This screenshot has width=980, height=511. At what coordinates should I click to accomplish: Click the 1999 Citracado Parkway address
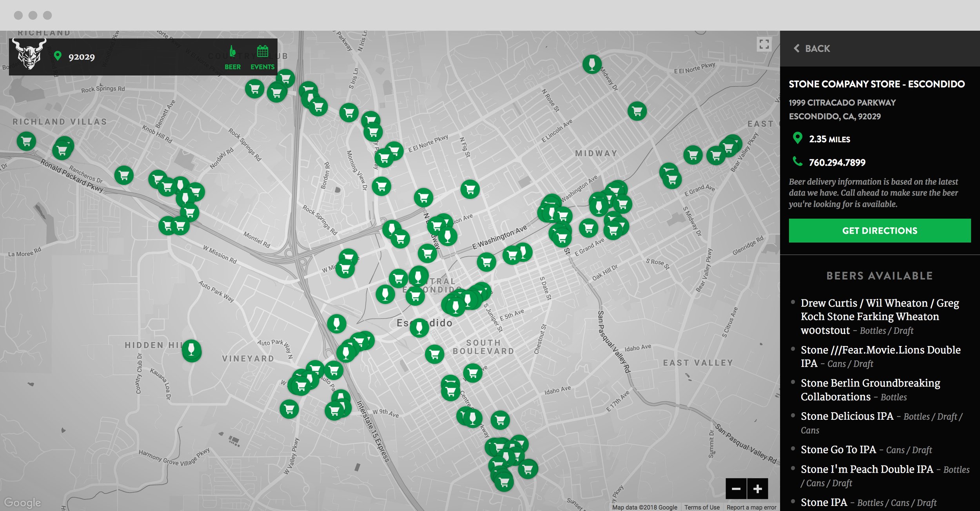coord(842,109)
